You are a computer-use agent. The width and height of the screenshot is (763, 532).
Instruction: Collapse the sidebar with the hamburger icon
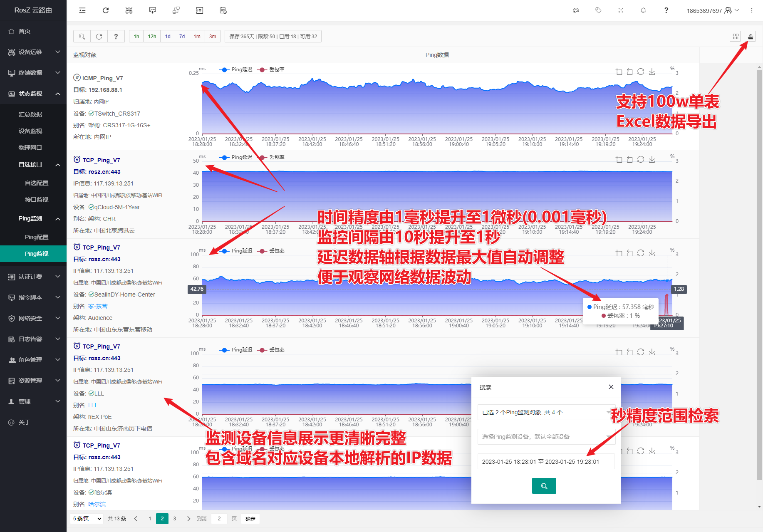[82, 10]
